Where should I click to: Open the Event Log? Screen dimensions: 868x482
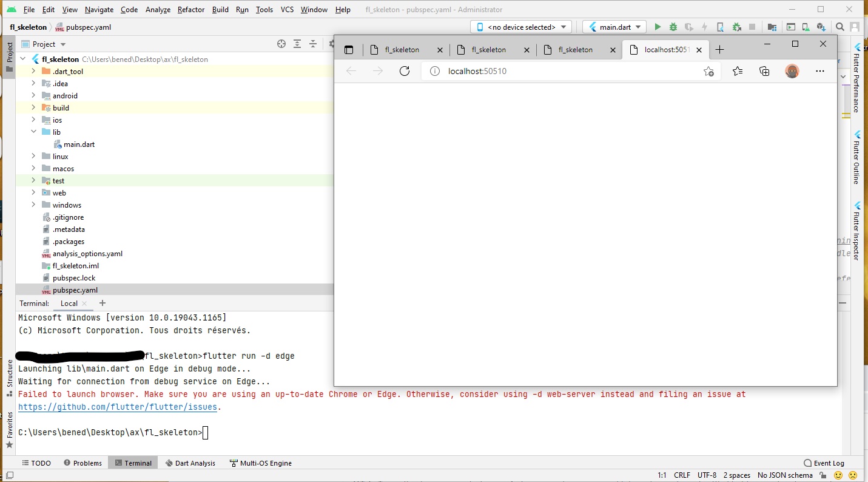coord(824,463)
